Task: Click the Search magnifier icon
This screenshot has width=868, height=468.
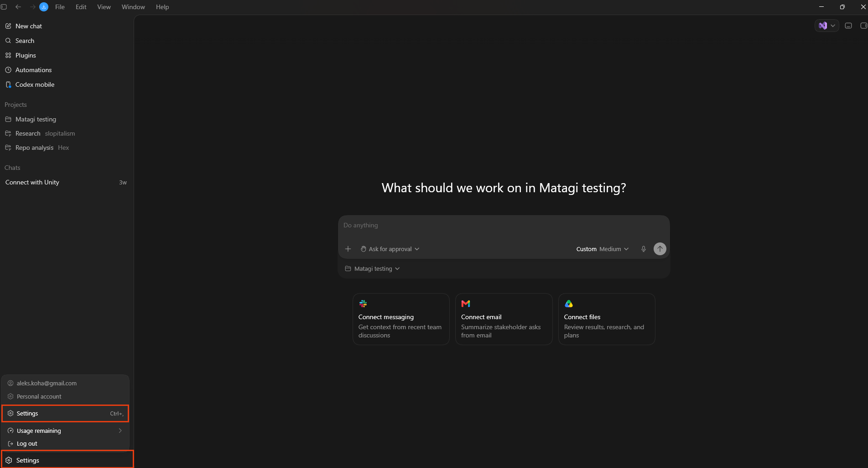Action: click(8, 41)
